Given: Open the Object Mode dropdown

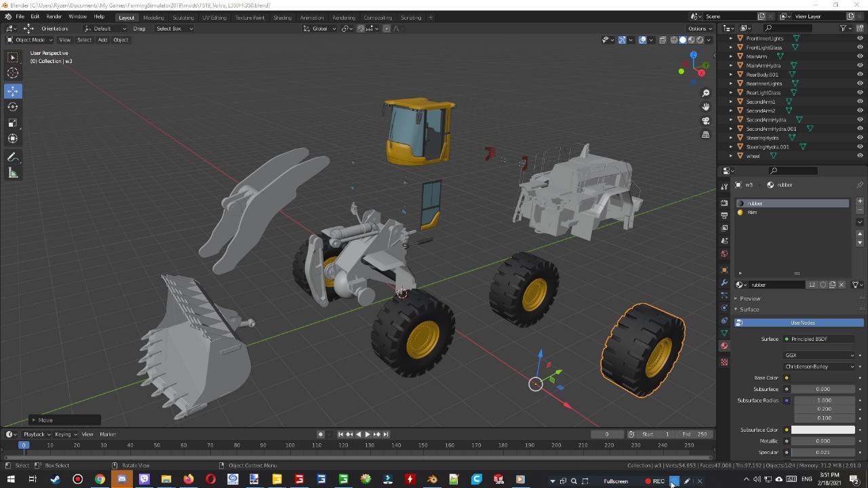Looking at the screenshot, I should pos(30,40).
